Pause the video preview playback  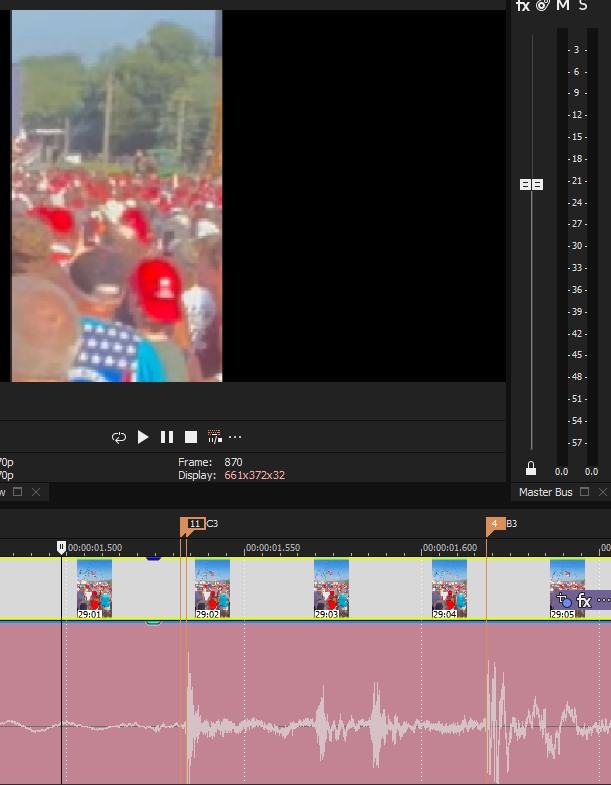167,437
